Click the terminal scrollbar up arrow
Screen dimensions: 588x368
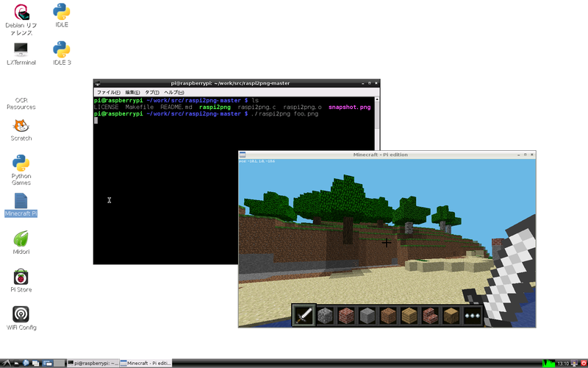tap(377, 99)
